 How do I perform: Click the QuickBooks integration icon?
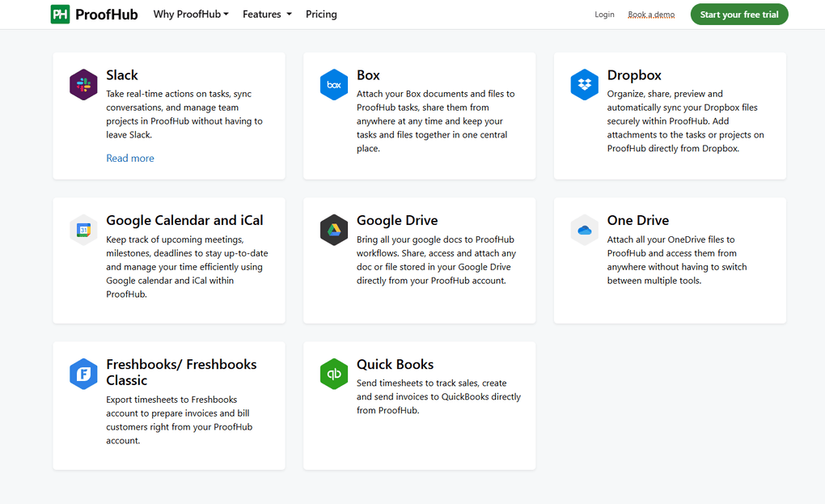point(334,374)
